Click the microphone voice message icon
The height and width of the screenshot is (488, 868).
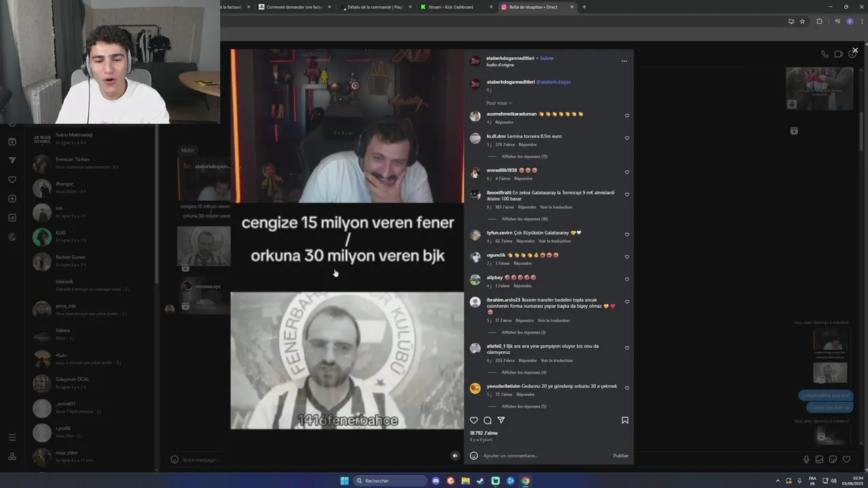point(806,460)
